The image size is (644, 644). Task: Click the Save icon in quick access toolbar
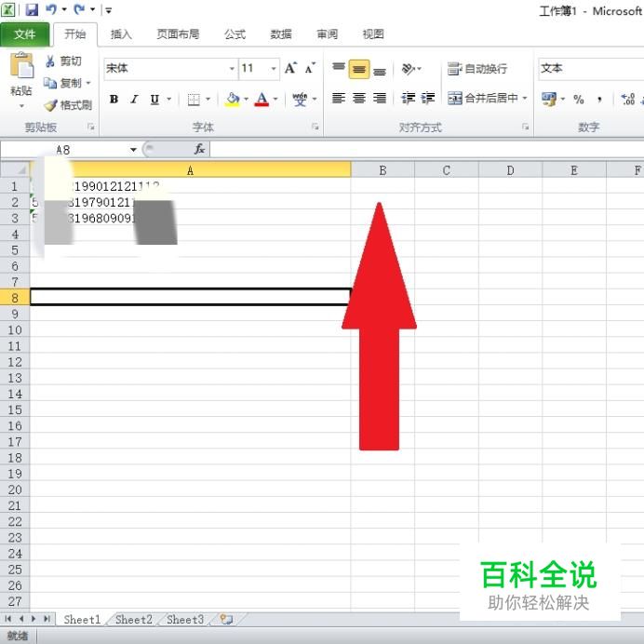click(x=32, y=9)
